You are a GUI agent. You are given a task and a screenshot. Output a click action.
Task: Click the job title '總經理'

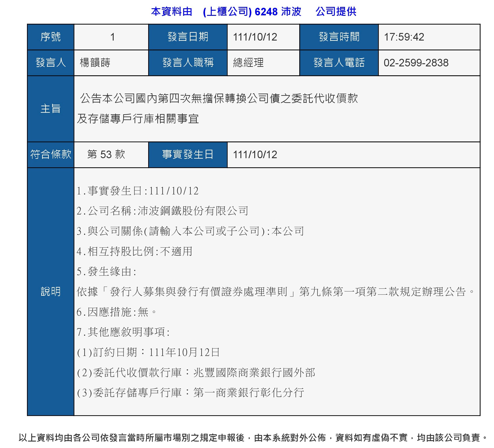248,63
